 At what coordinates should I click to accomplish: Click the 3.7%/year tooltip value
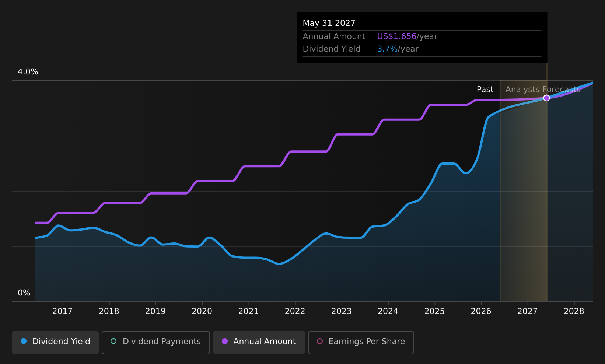tap(398, 49)
